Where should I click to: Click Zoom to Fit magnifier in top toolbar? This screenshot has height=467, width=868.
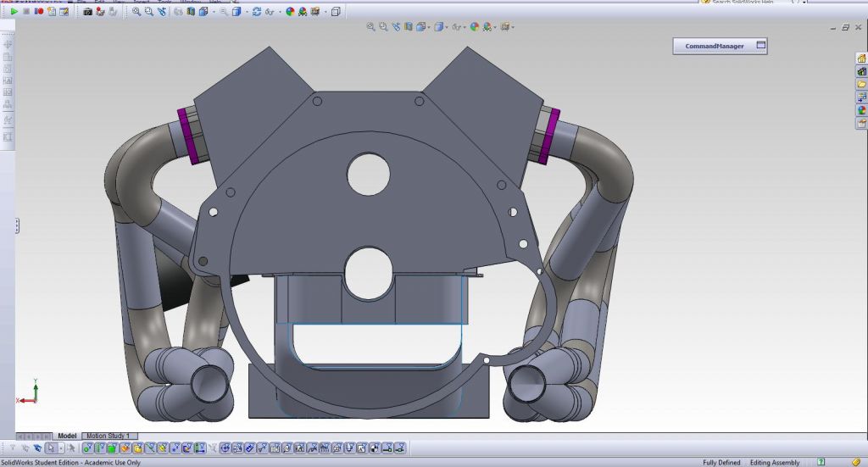136,12
